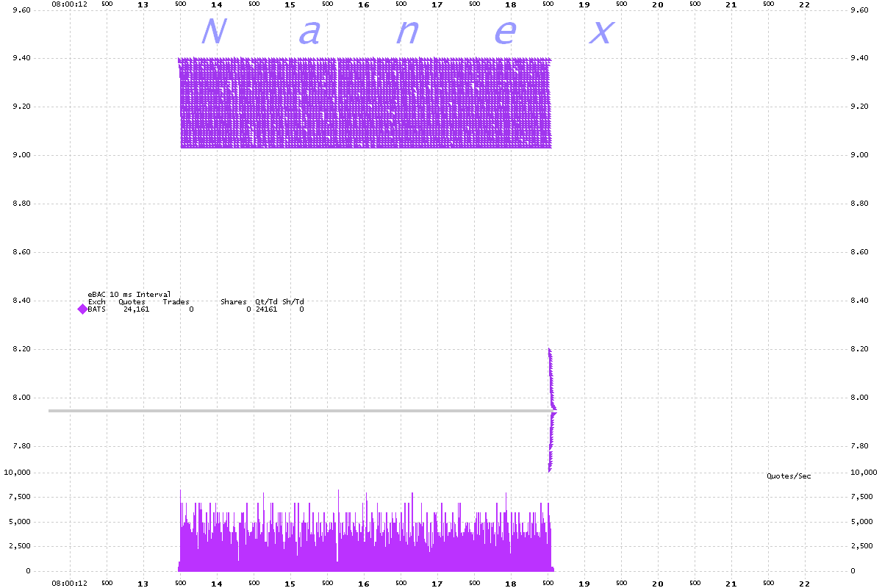
Task: Click '10,000' on the left-hand quotes/sec axis
Action: 18,473
